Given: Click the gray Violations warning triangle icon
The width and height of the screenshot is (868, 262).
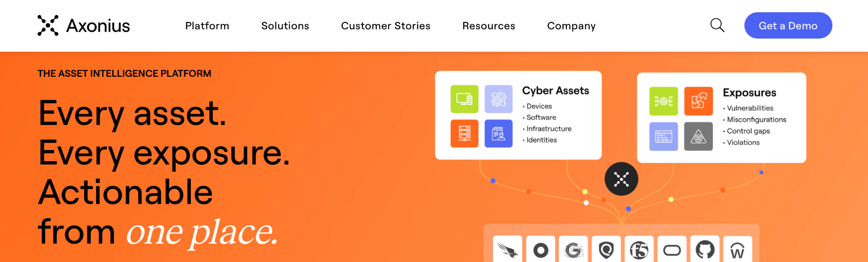Looking at the screenshot, I should (x=698, y=137).
